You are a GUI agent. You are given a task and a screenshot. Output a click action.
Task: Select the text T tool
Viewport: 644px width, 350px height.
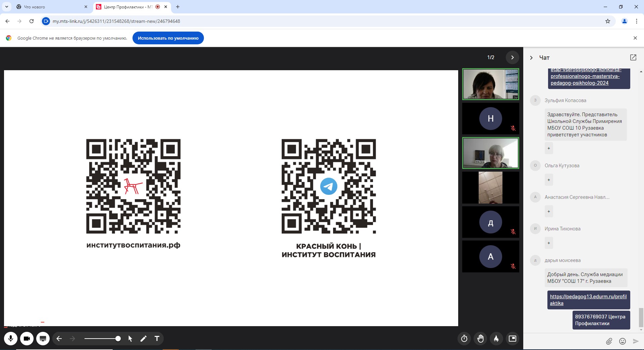tap(157, 339)
